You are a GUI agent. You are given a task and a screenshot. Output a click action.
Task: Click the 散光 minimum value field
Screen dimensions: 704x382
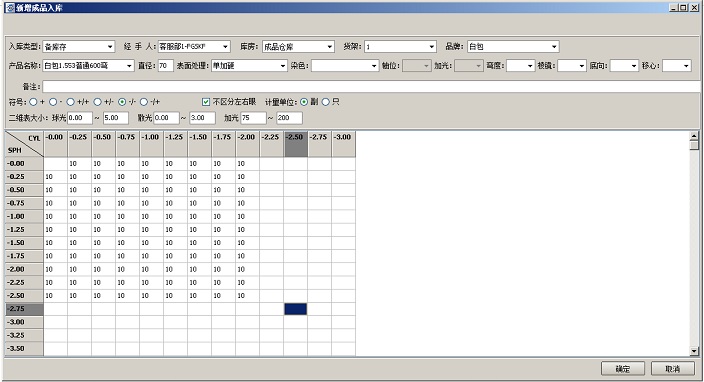coord(166,118)
